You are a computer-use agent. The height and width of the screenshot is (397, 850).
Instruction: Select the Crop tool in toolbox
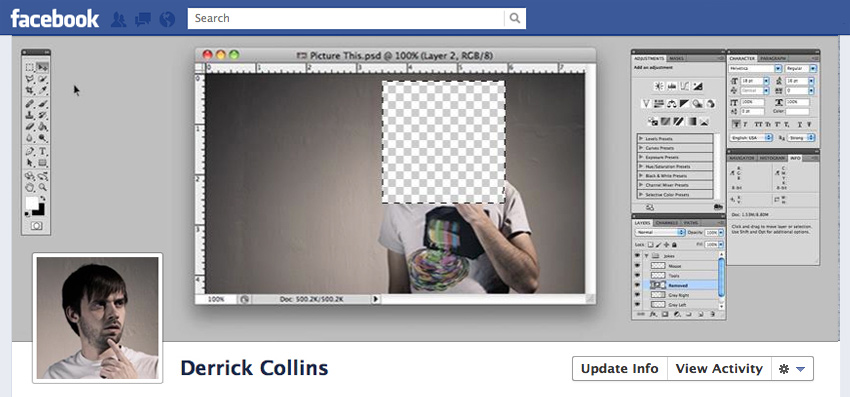pos(30,90)
